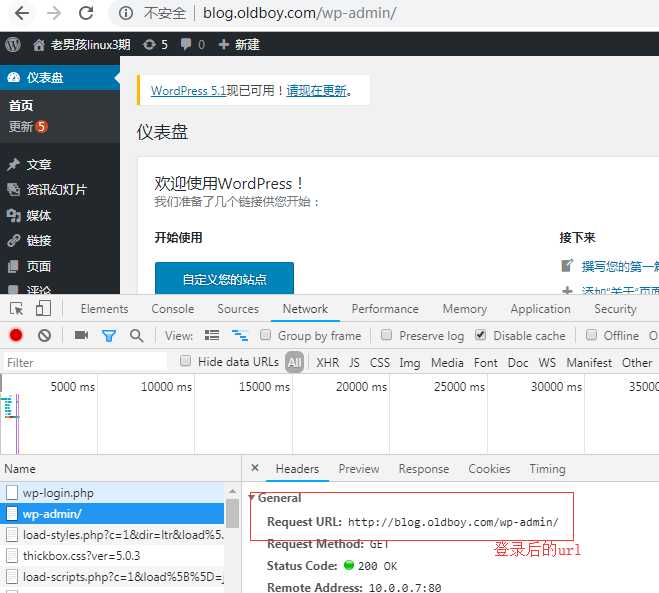The image size is (659, 593).
Task: Click the camera capture screenshots icon
Action: pyautogui.click(x=82, y=336)
